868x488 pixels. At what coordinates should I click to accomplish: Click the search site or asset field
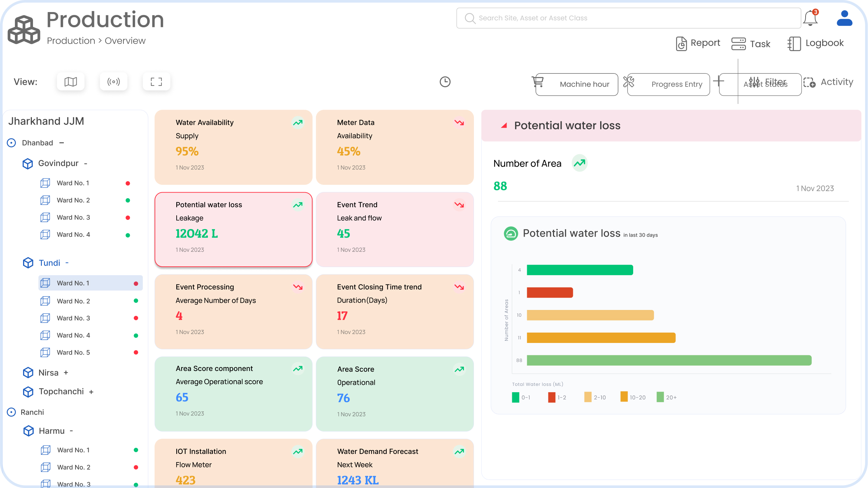tap(629, 18)
